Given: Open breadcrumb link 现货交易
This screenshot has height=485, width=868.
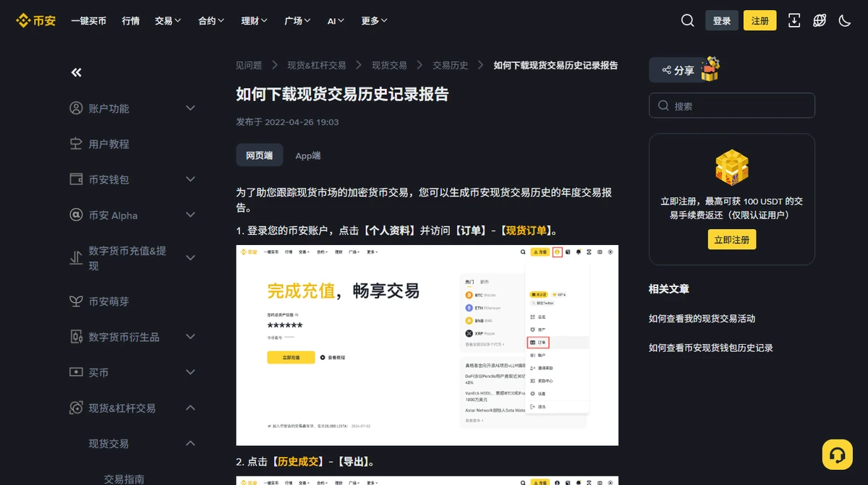Looking at the screenshot, I should 389,65.
